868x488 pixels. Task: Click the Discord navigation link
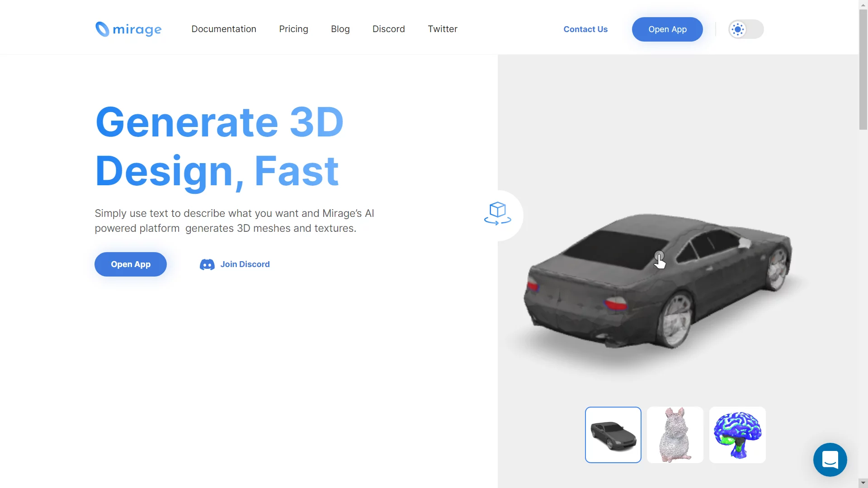(388, 28)
